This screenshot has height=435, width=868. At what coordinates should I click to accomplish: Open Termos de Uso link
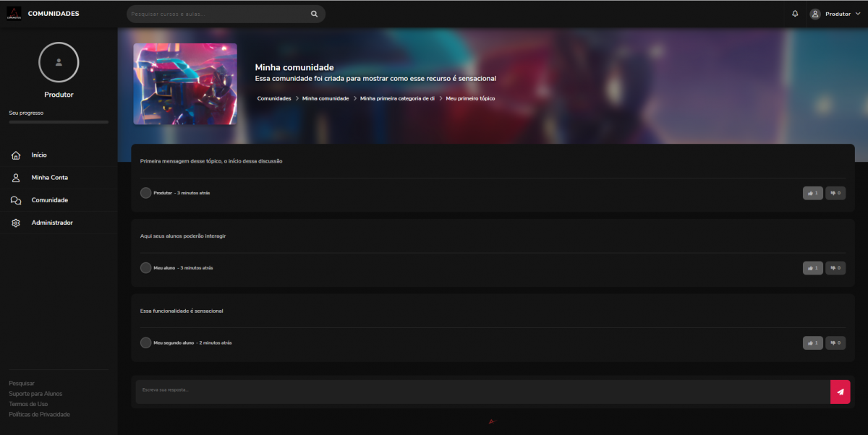(x=28, y=404)
